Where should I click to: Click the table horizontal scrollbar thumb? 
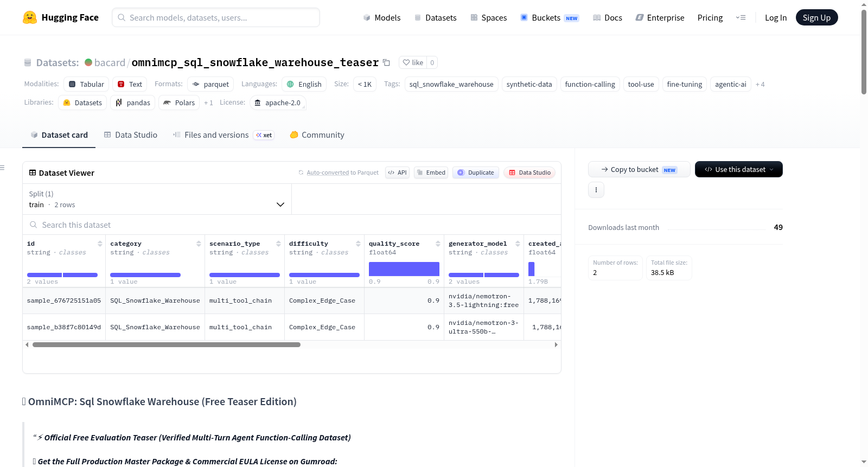(167, 344)
